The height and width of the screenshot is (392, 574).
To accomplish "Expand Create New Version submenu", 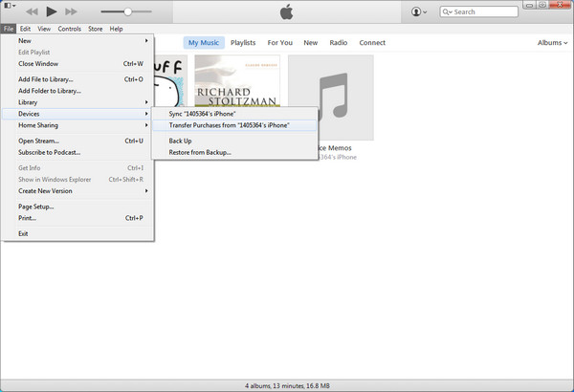I will point(77,191).
